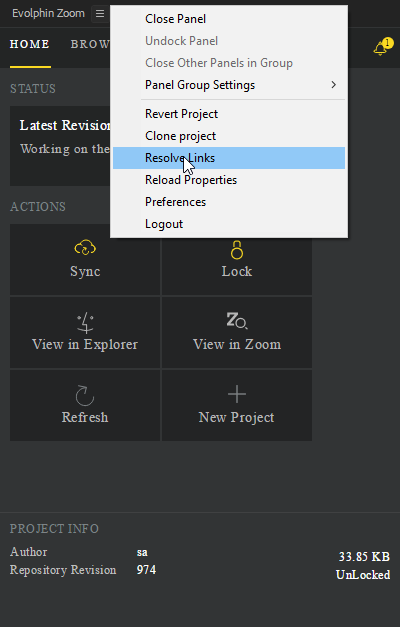Click the View in Zoom icon
This screenshot has width=400, height=627.
(237, 321)
